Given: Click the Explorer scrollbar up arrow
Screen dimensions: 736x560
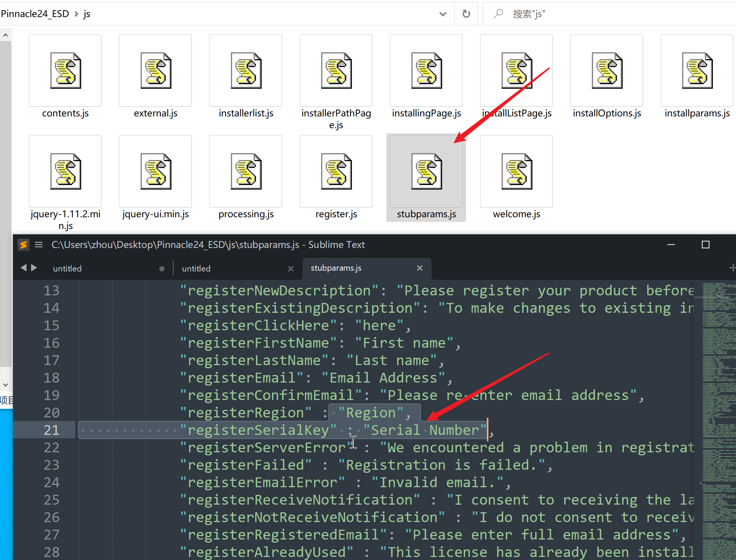Looking at the screenshot, I should click(6, 35).
